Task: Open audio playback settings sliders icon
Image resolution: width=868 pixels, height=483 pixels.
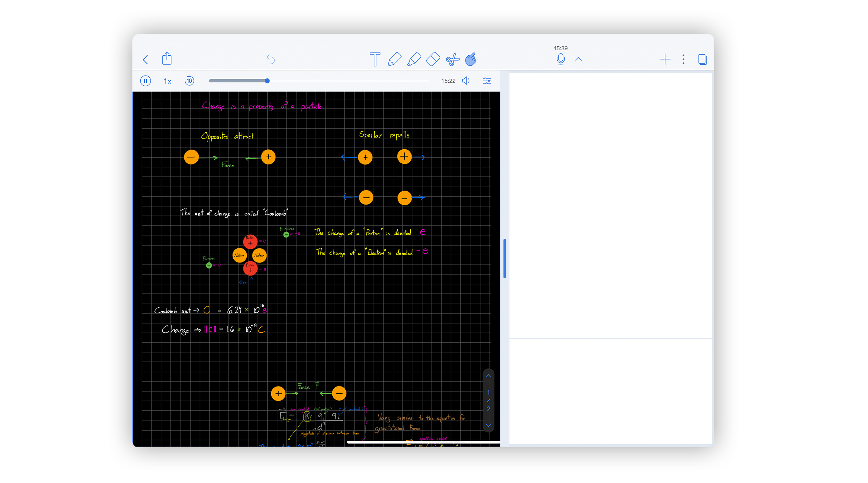Action: tap(487, 81)
